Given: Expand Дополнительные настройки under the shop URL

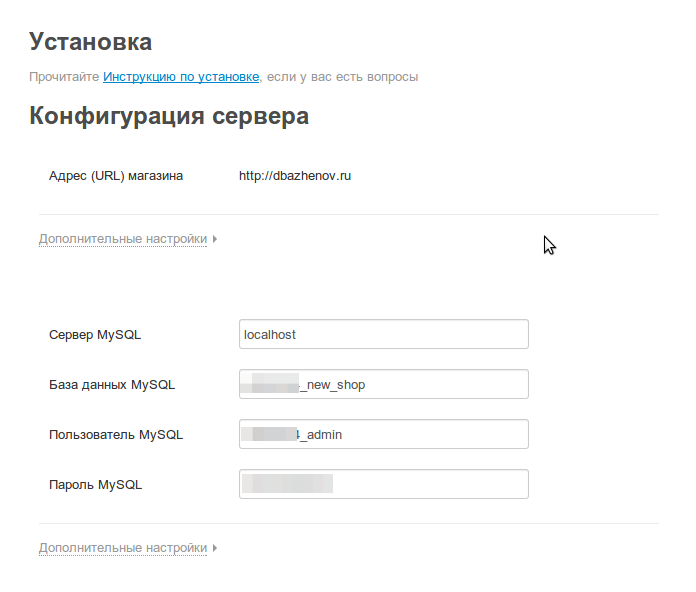Looking at the screenshot, I should click(x=122, y=239).
